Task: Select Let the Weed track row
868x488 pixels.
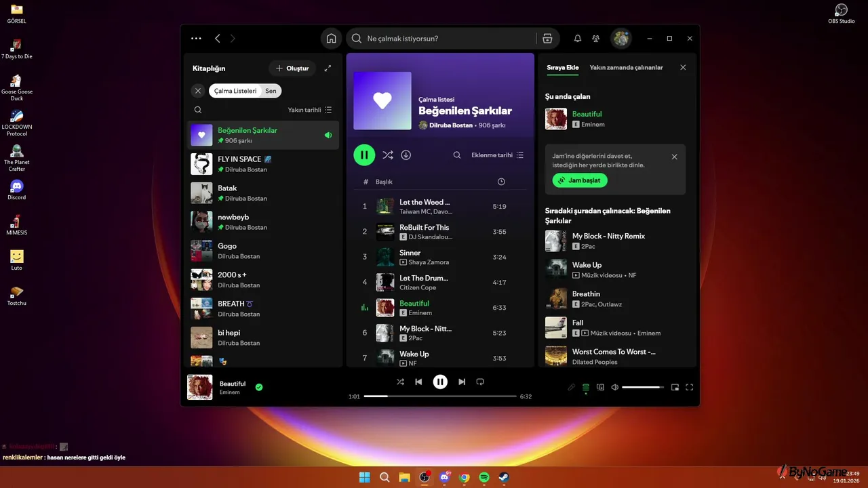Action: pyautogui.click(x=440, y=207)
